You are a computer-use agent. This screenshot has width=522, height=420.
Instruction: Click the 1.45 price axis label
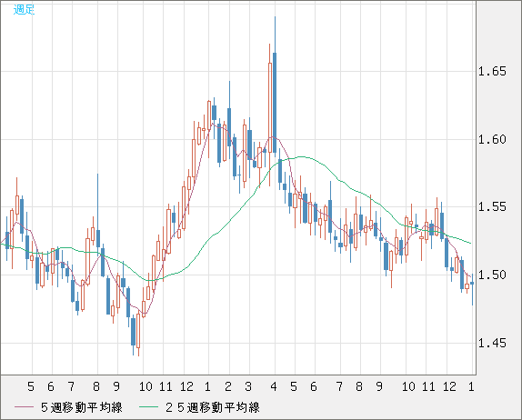(x=492, y=343)
